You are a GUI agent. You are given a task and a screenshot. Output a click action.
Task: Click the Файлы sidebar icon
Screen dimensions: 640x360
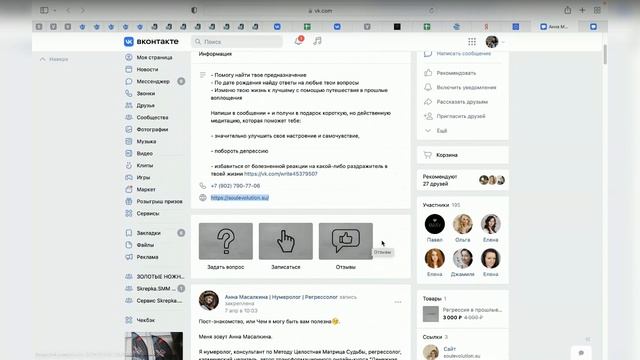tap(129, 245)
